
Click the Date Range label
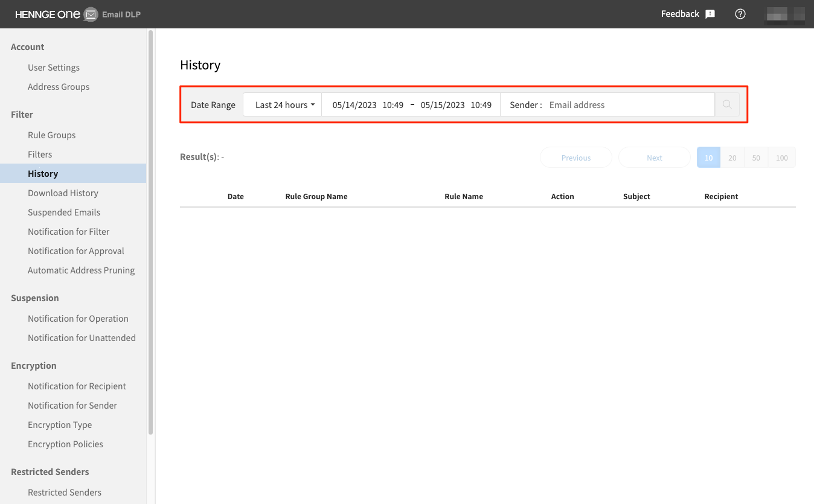click(213, 105)
